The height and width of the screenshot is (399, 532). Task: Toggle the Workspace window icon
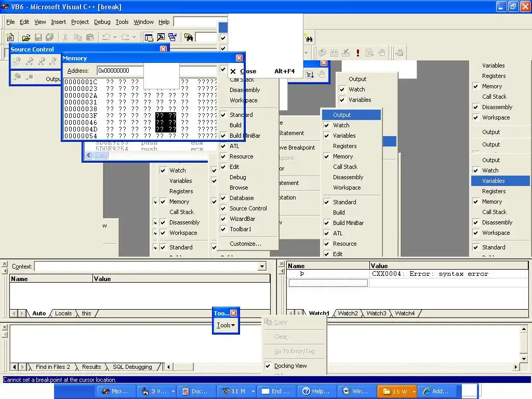click(x=149, y=37)
